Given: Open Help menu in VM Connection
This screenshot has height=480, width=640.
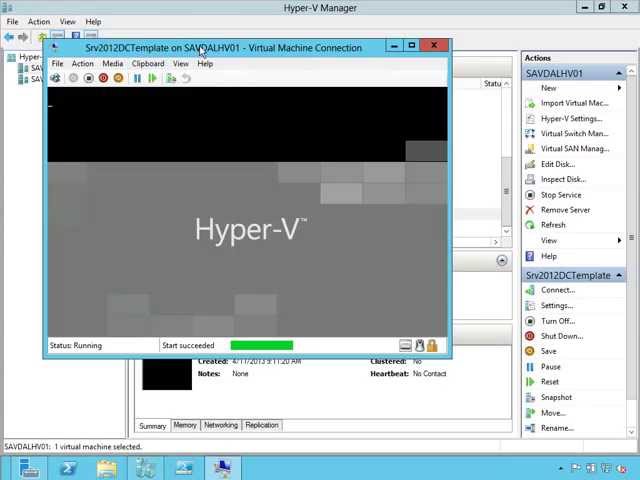Looking at the screenshot, I should tap(205, 64).
